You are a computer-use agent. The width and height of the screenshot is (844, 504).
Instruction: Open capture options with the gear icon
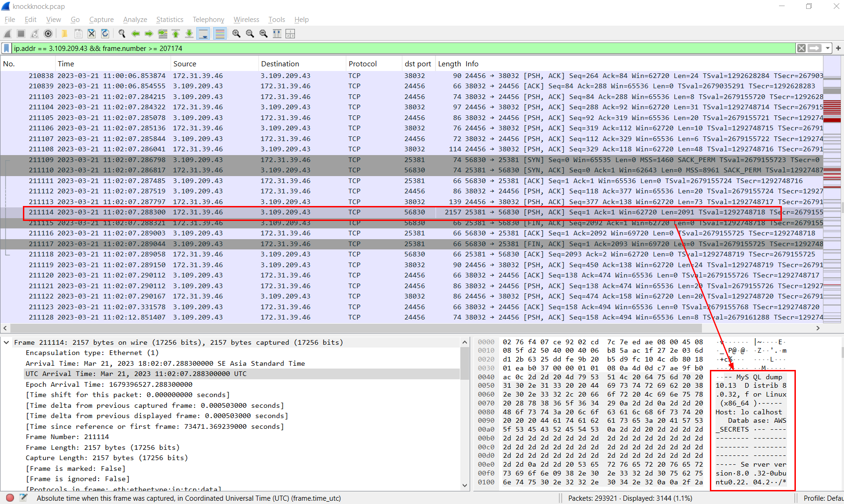pyautogui.click(x=48, y=33)
